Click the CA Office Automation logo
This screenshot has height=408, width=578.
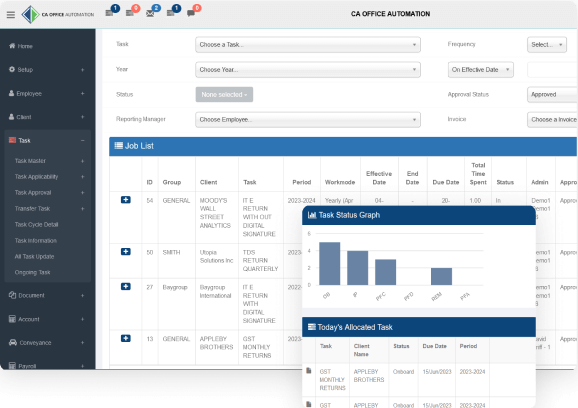click(x=58, y=15)
